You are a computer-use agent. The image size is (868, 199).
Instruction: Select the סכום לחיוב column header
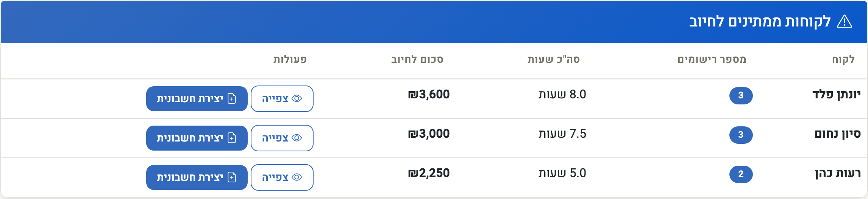tap(417, 59)
